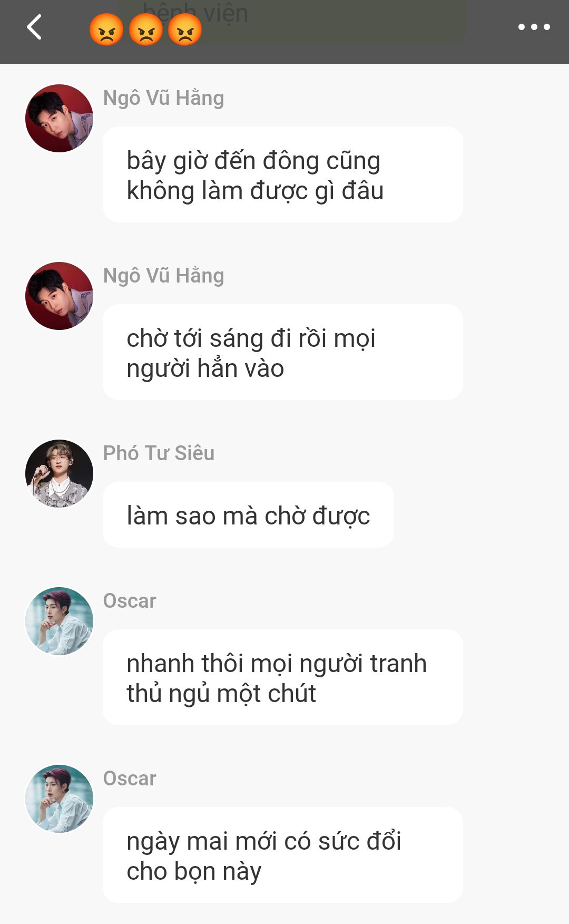The width and height of the screenshot is (569, 924).
Task: Tap the middle angry emoji in the title
Action: 146,30
